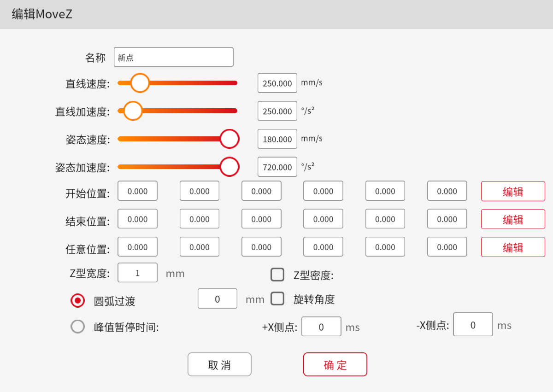Click 编辑 button for 开始位置 row
Viewport: 553px width, 392px height.
pos(513,191)
